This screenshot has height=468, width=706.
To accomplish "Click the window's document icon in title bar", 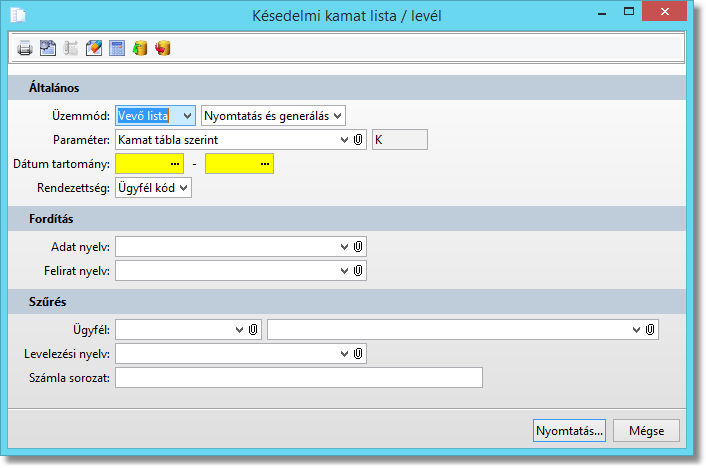I will coord(18,15).
